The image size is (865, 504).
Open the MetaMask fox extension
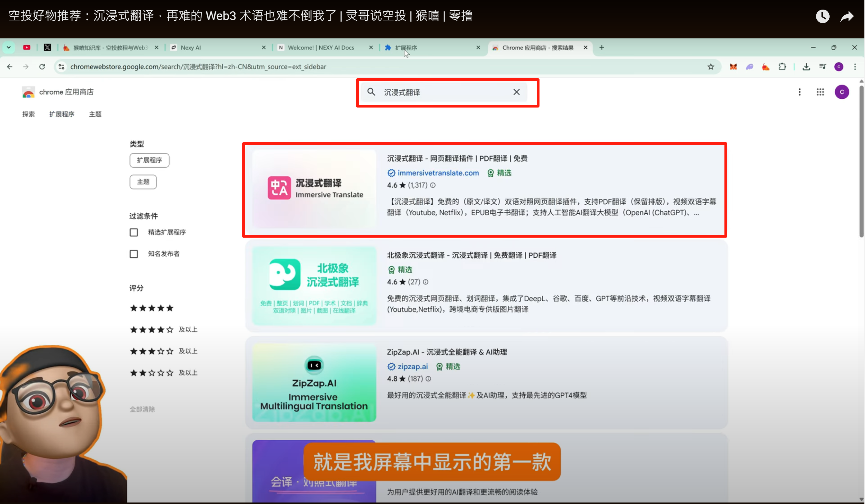pos(733,67)
